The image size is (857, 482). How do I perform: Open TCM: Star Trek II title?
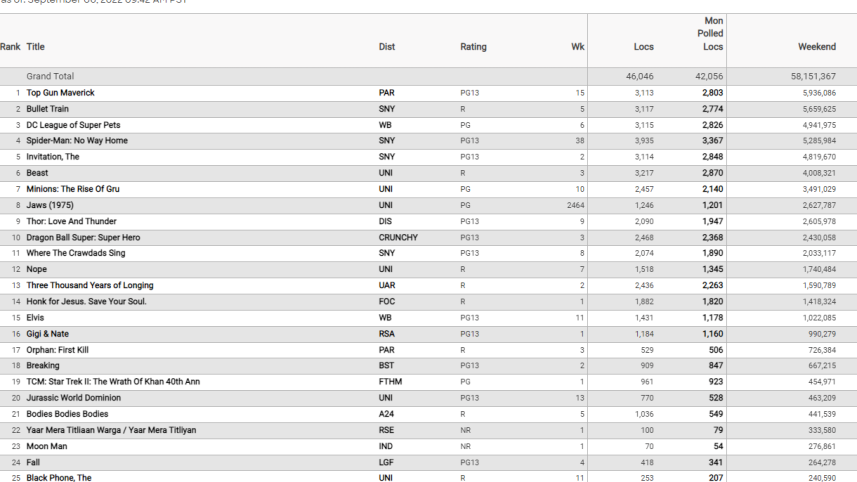(x=113, y=382)
